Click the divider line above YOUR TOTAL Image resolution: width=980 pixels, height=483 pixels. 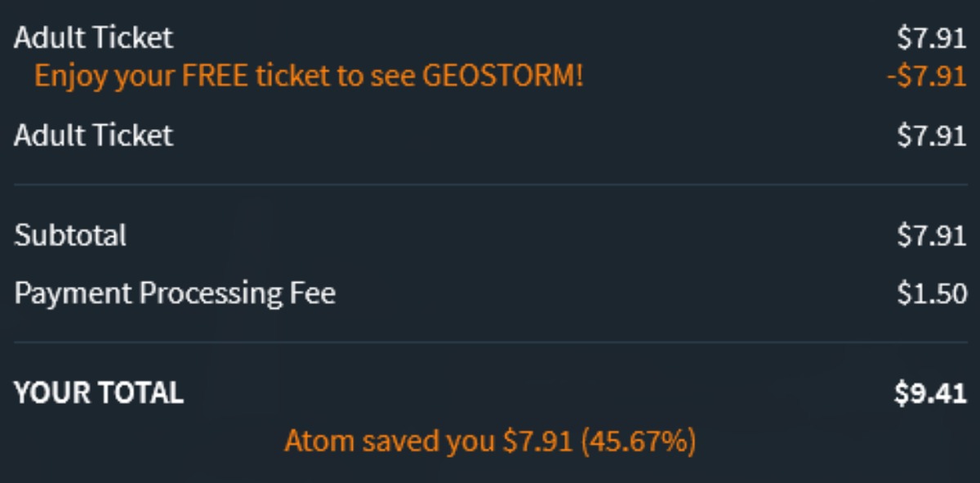490,342
